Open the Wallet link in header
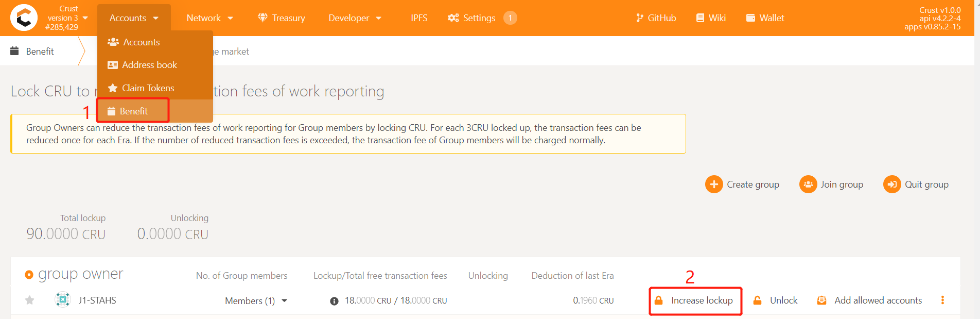The image size is (980, 319). [765, 18]
